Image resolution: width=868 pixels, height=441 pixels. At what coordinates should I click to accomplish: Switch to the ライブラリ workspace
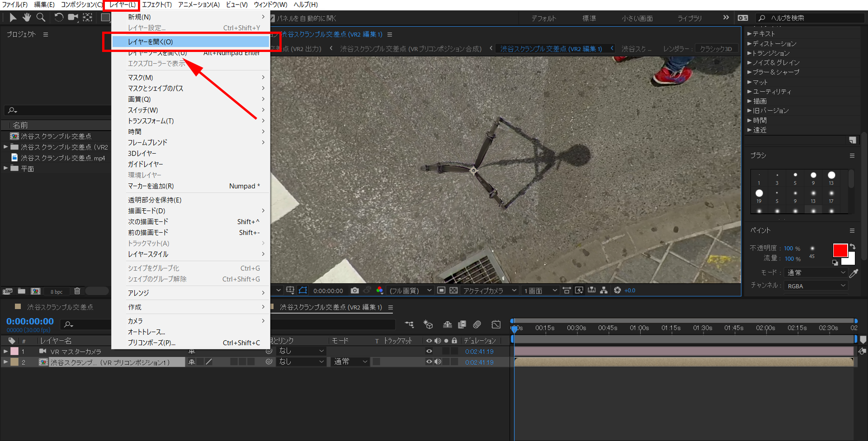tap(689, 18)
